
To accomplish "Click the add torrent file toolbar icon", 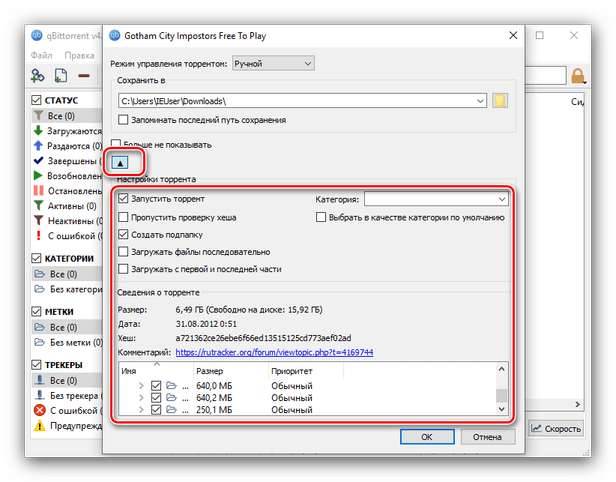I will coord(60,75).
